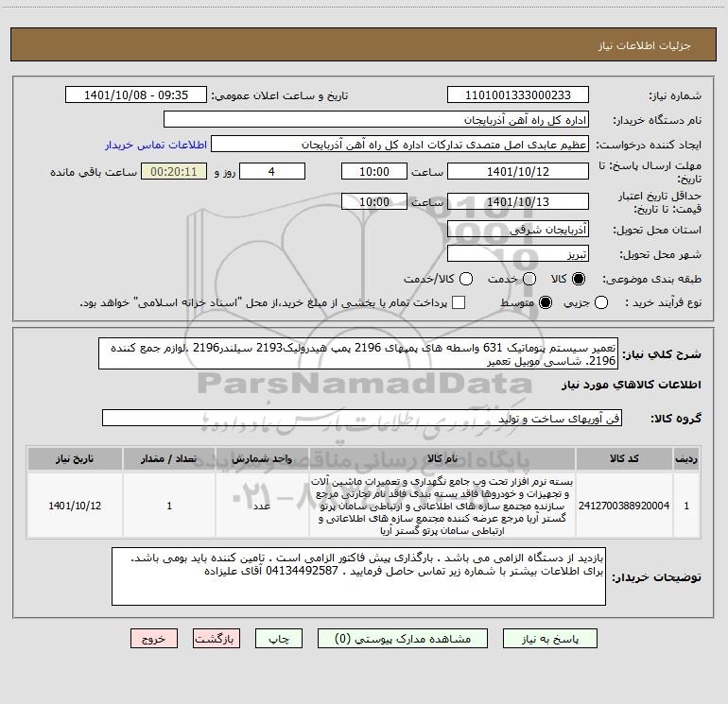Screen dimensions: 728x704
Task: Click توضیحات خریدار label
Action: (x=656, y=577)
